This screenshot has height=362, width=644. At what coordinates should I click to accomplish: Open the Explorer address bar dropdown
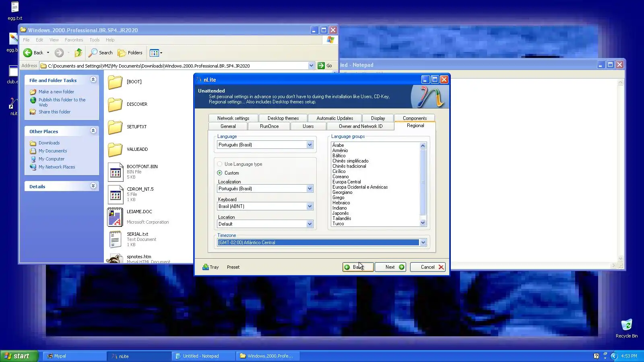point(311,66)
